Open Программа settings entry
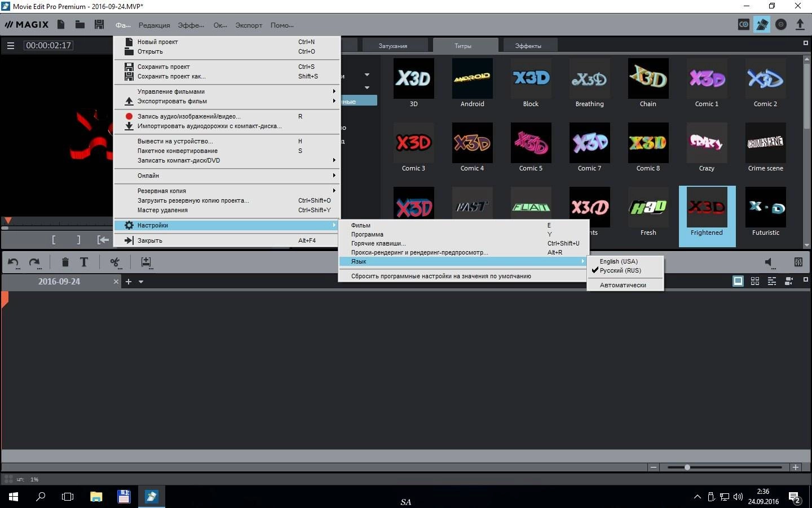The image size is (812, 508). pyautogui.click(x=462, y=234)
